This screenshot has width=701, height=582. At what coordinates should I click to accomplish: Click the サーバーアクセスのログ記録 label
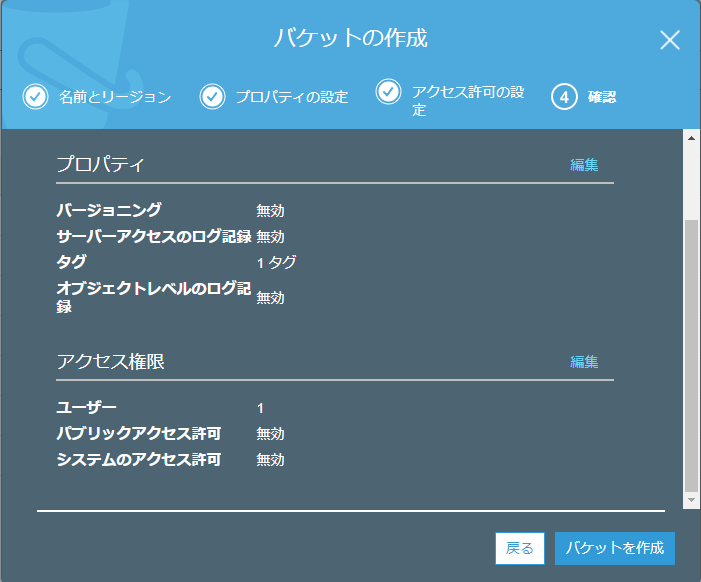pos(153,236)
